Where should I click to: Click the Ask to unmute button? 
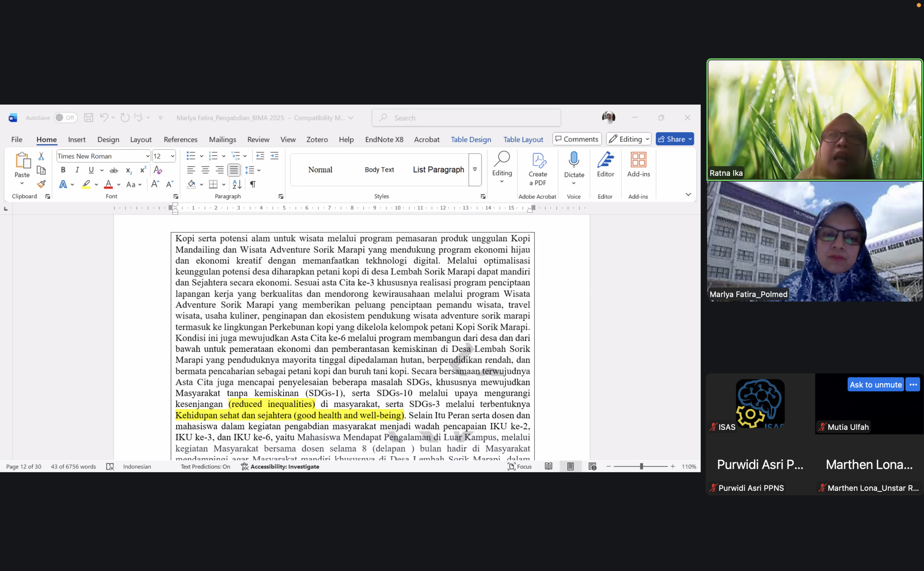[x=875, y=384]
